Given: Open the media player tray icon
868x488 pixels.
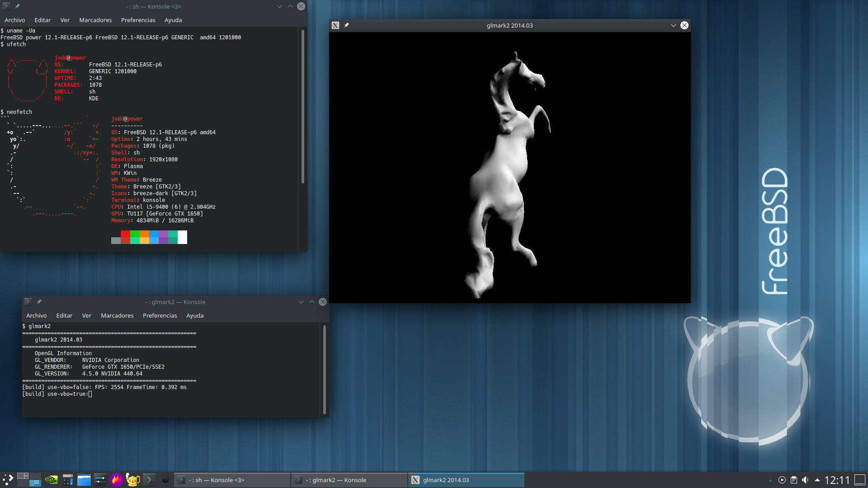Looking at the screenshot, I should [782, 480].
